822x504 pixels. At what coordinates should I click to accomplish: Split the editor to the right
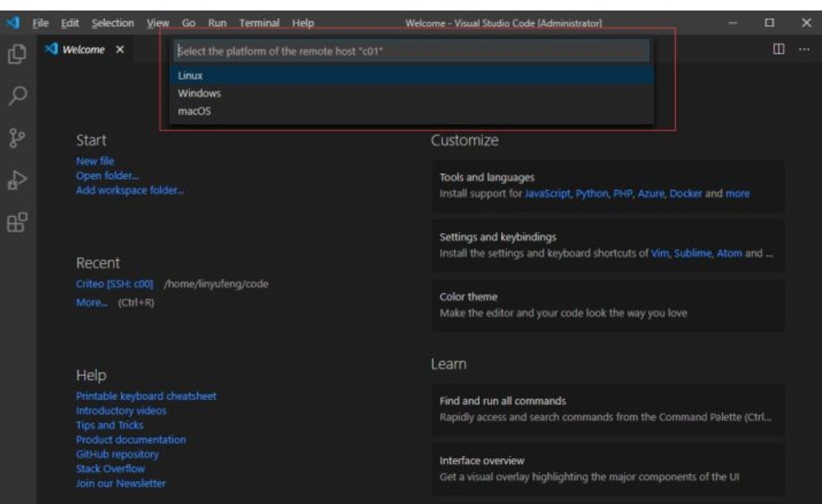[x=779, y=49]
